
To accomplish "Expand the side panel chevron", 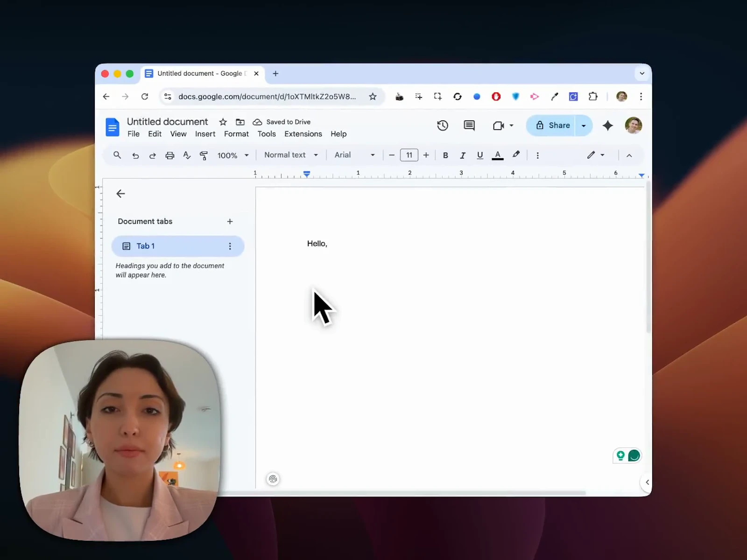I will 647,482.
